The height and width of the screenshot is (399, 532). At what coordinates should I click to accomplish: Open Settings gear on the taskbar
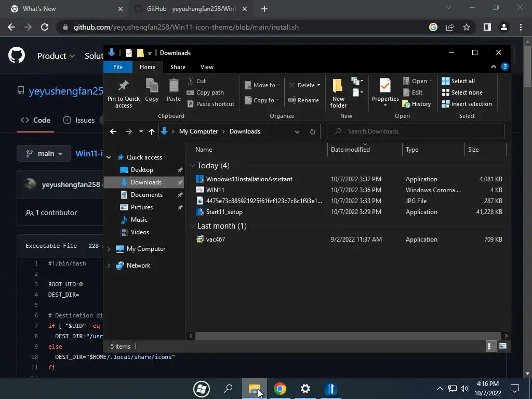tap(305, 389)
